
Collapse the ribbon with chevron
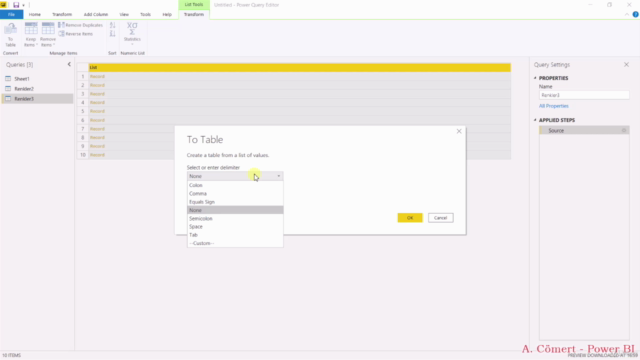[627, 14]
